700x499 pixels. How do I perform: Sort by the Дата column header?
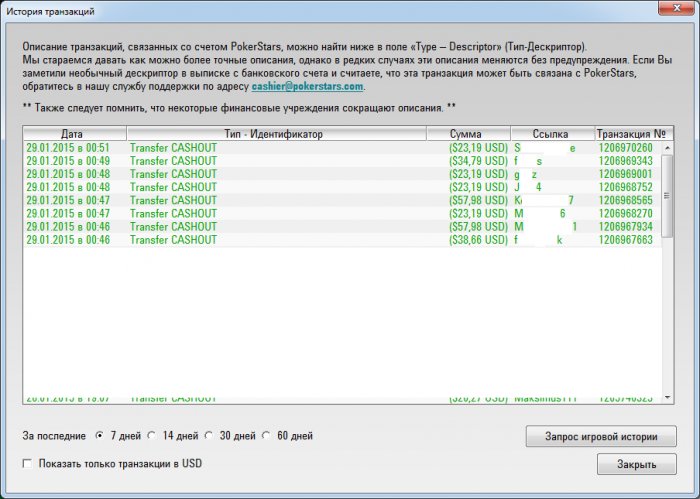pyautogui.click(x=73, y=133)
